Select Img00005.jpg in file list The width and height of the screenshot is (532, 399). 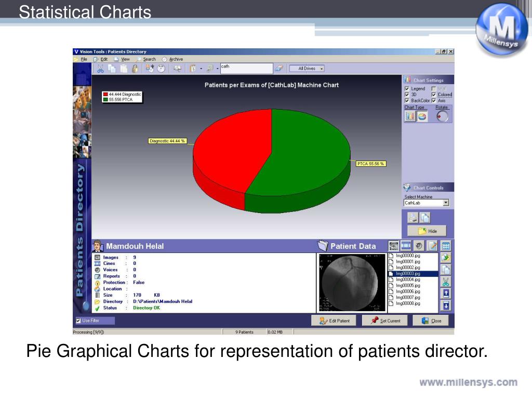coord(407,286)
